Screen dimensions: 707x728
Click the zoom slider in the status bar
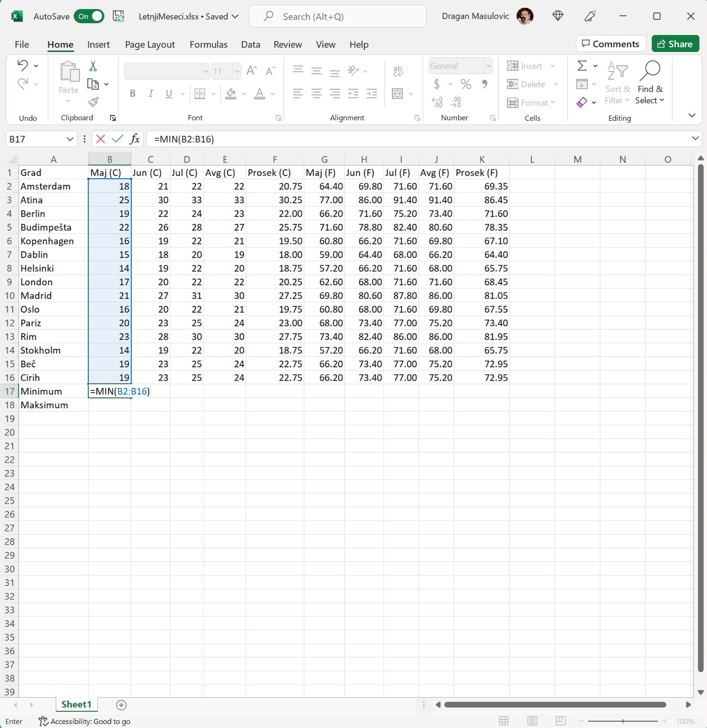623,721
